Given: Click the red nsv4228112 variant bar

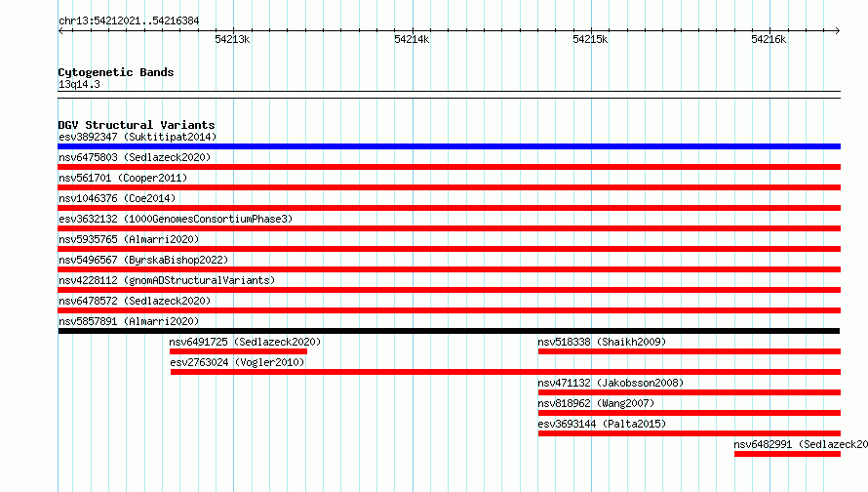Looking at the screenshot, I should (449, 290).
